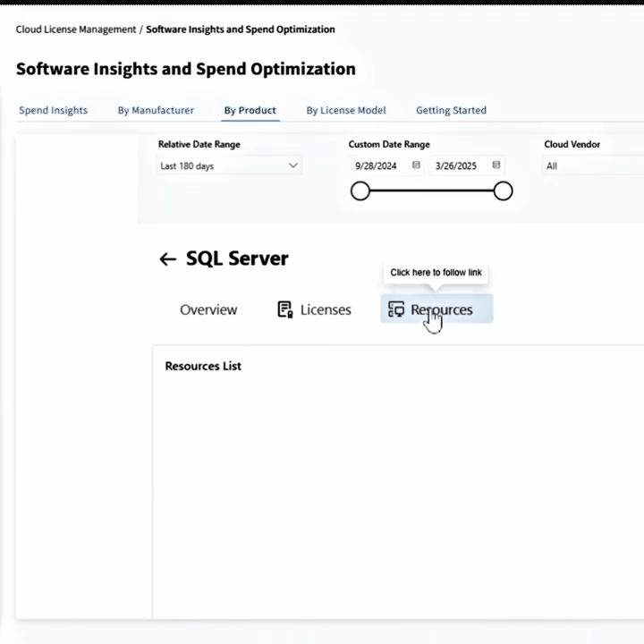This screenshot has width=644, height=644.
Task: Open the start date calendar picker icon
Action: (x=416, y=165)
